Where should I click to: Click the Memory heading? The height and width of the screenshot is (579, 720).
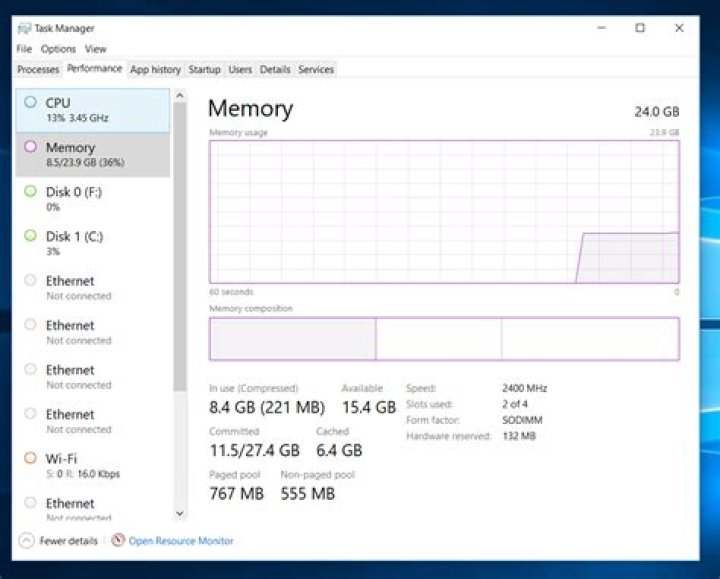coord(250,109)
